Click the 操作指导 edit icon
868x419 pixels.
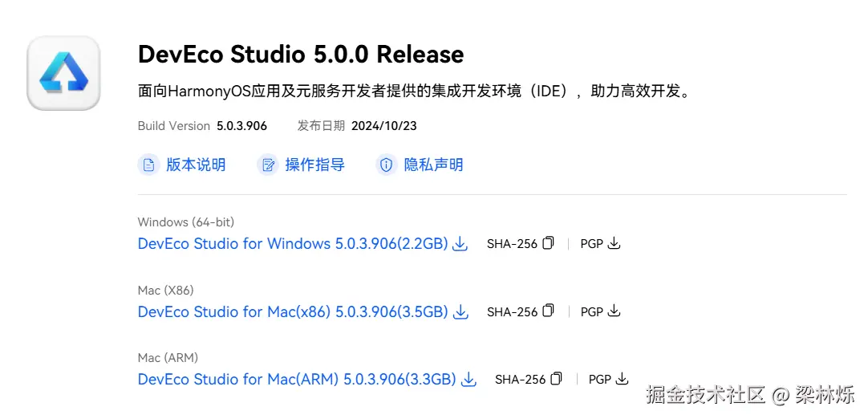[267, 165]
